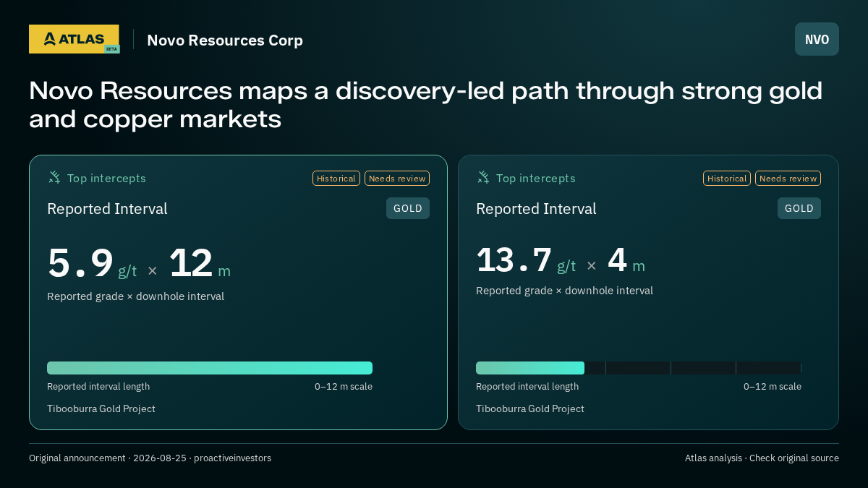
Task: Click the Historical tag in the 5.9 g/t card
Action: click(336, 179)
